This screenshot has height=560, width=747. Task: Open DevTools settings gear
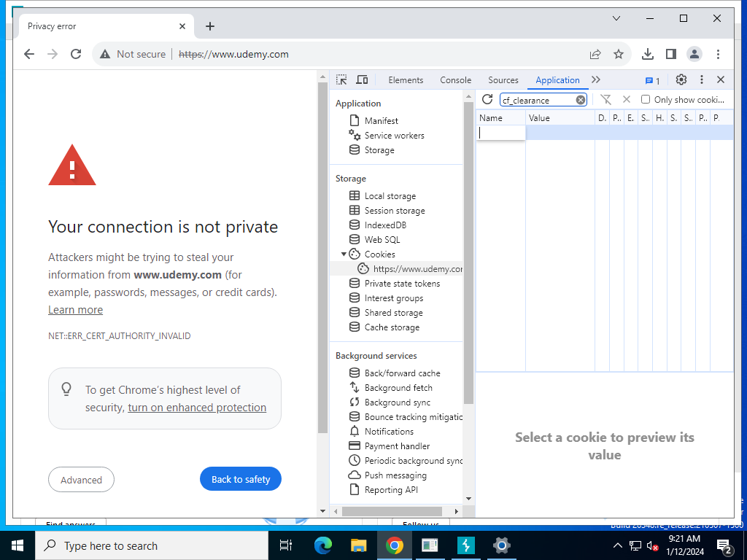tap(681, 79)
